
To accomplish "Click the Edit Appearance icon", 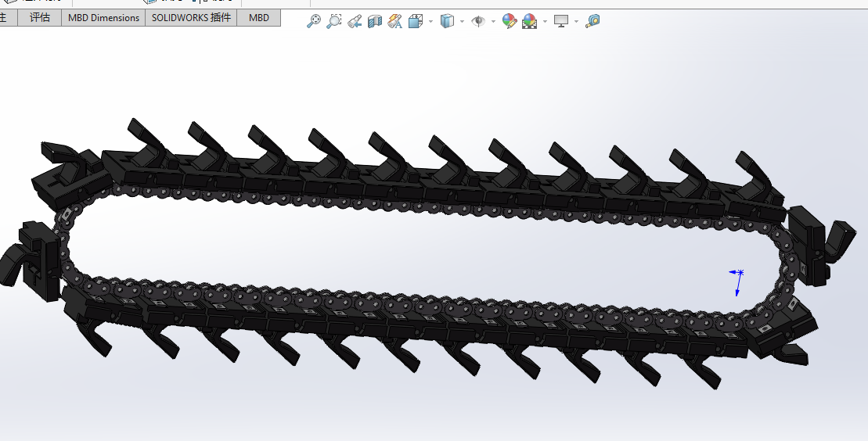I will point(510,22).
